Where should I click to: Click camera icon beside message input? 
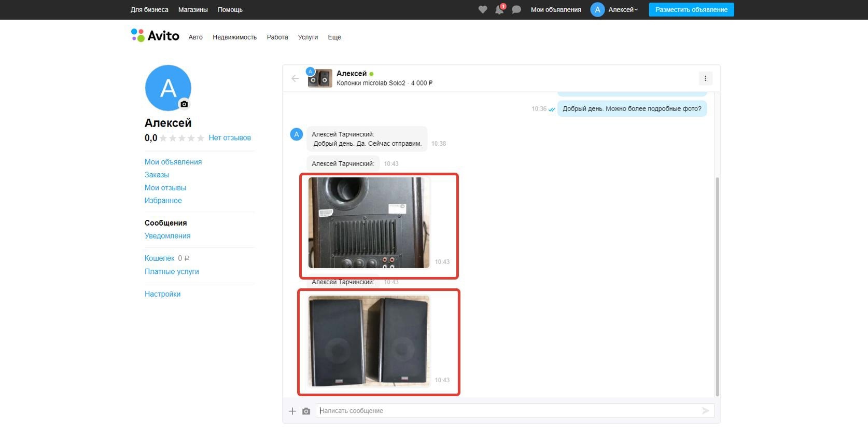[x=306, y=411]
